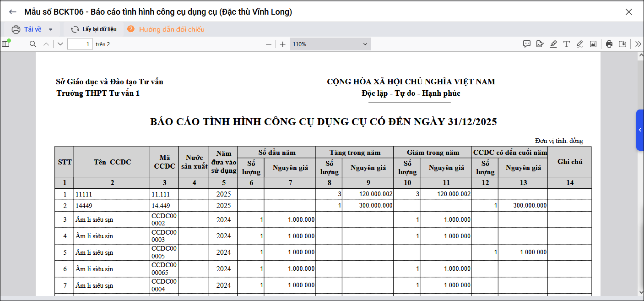
Task: Select the signature tool
Action: click(540, 44)
